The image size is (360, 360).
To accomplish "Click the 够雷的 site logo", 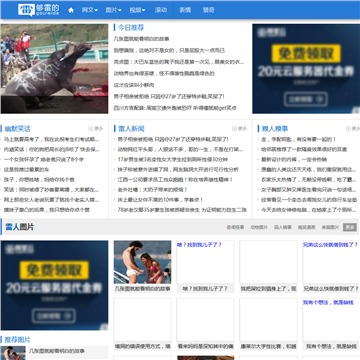I will (39, 10).
